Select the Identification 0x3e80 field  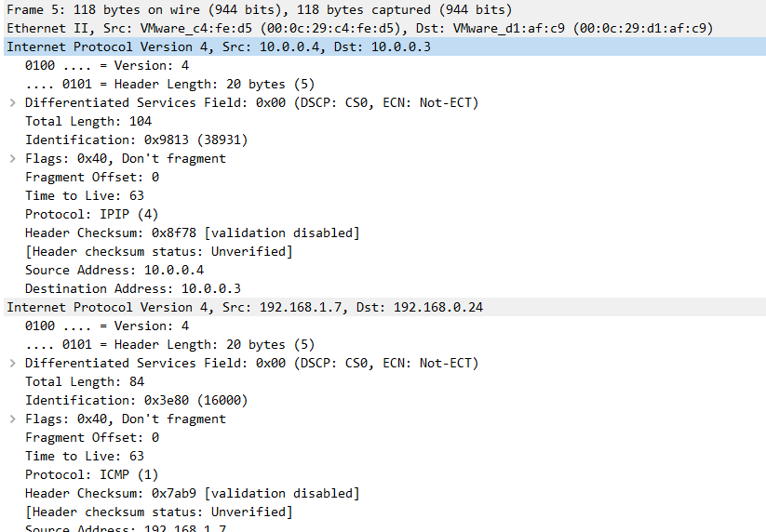click(136, 400)
